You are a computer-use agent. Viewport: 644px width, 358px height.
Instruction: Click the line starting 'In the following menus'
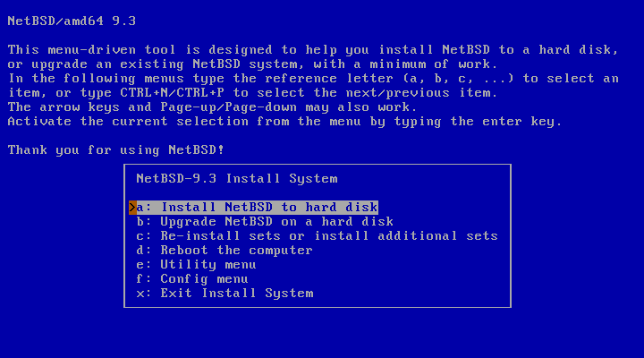pyautogui.click(x=313, y=79)
